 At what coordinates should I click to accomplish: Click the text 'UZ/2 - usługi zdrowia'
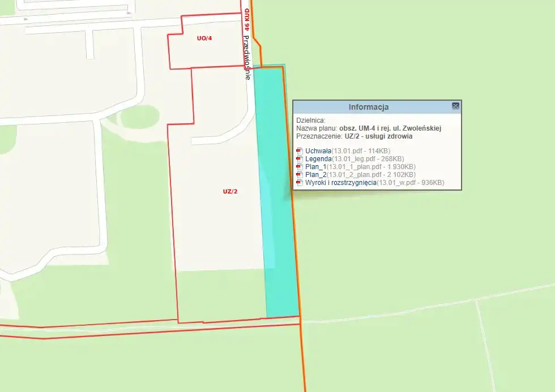(x=378, y=136)
